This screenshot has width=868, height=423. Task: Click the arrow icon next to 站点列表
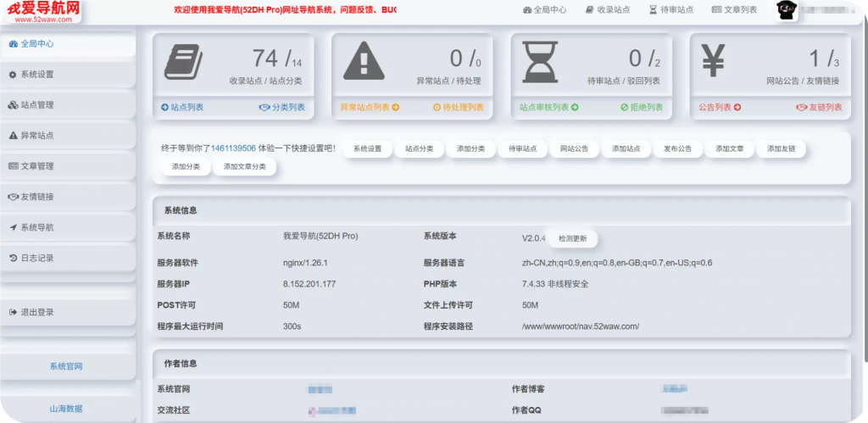point(164,108)
